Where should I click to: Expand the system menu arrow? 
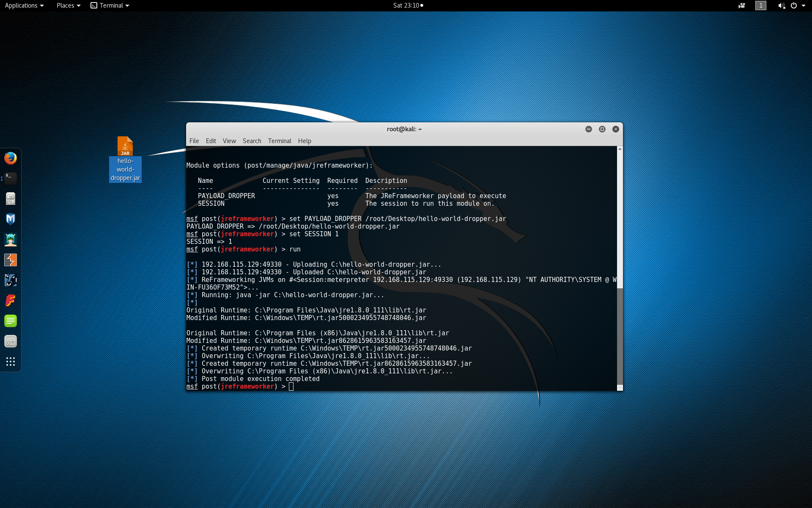point(804,6)
